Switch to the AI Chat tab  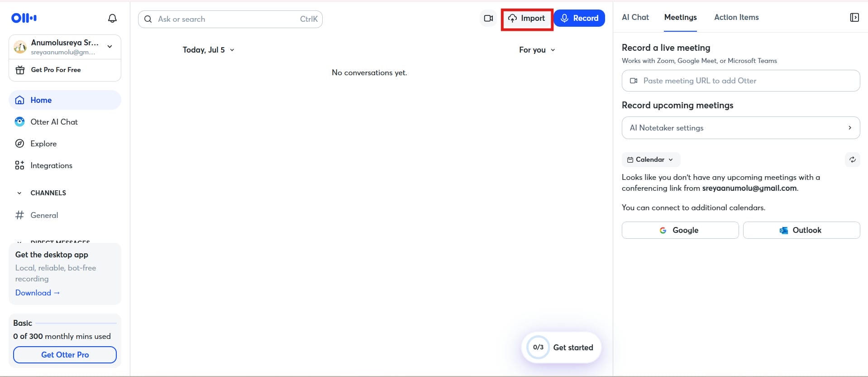point(635,17)
